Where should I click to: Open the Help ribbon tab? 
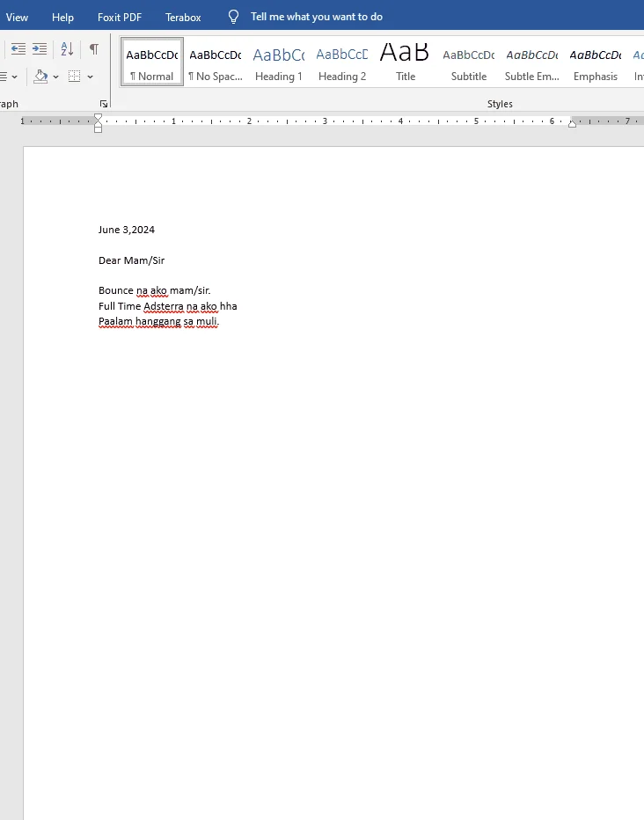tap(62, 18)
